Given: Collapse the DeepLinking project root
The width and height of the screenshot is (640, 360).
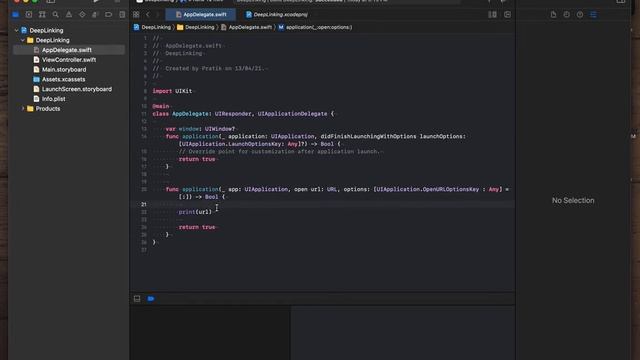Looking at the screenshot, I should point(17,30).
